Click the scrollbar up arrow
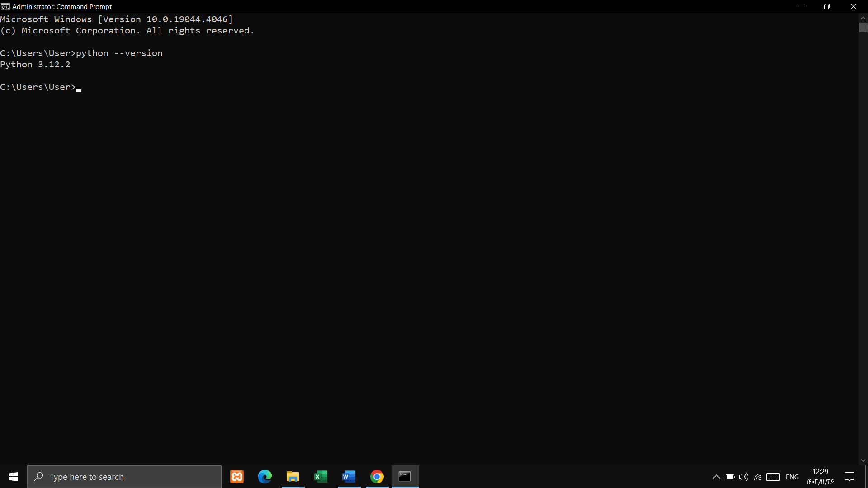Screen dimensions: 868x488 (863, 18)
